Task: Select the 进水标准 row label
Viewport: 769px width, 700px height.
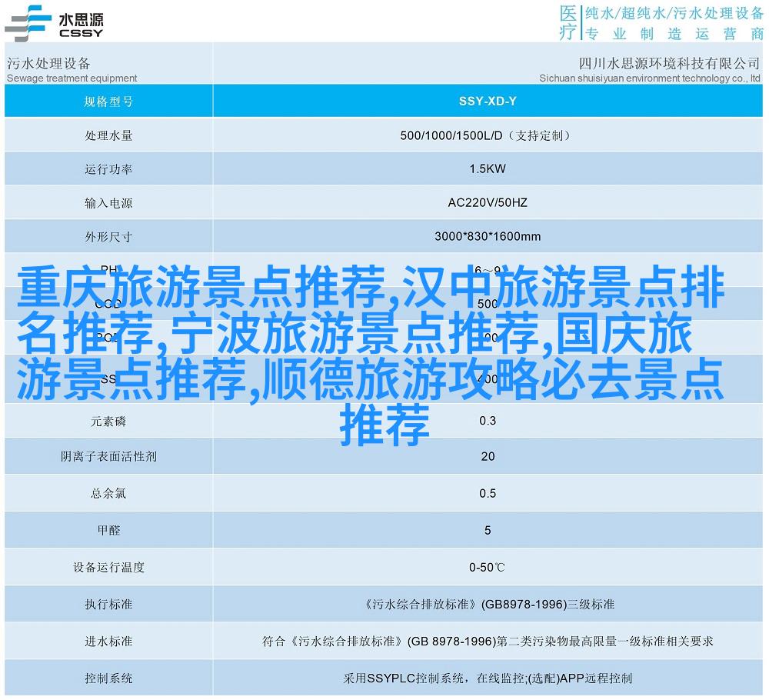Action: [109, 641]
